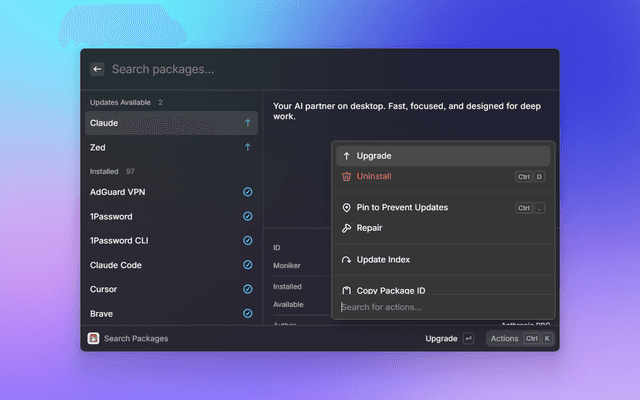The image size is (640, 400).
Task: Click the clipboard icon beside Copy Package ID
Action: (346, 290)
